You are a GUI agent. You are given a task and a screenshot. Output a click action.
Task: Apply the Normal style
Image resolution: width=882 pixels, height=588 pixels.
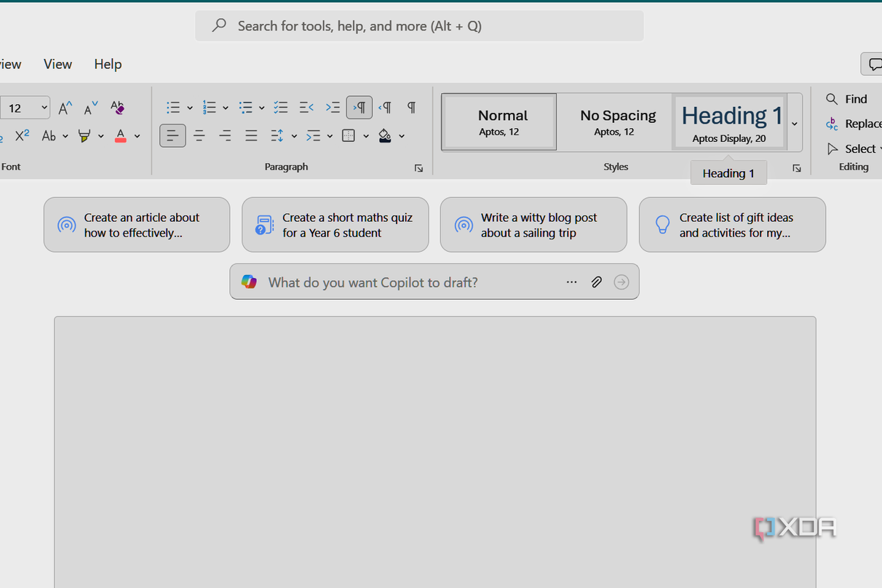pos(499,122)
